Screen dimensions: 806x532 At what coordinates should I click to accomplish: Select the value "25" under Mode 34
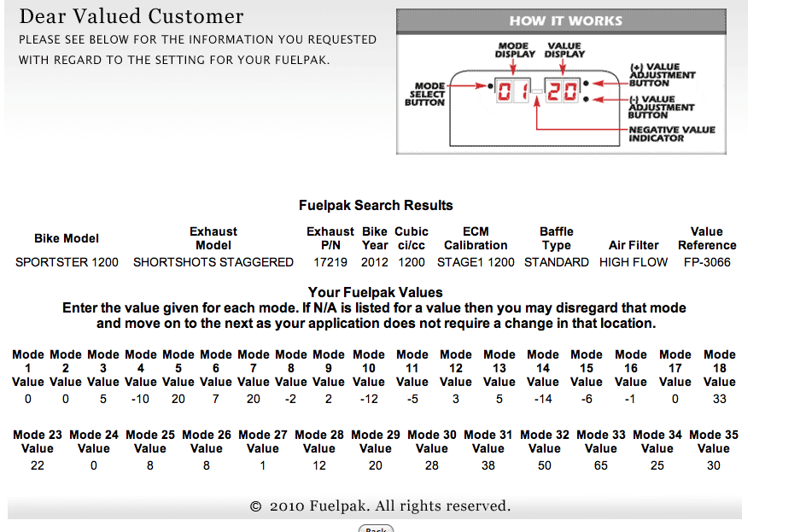(x=657, y=465)
